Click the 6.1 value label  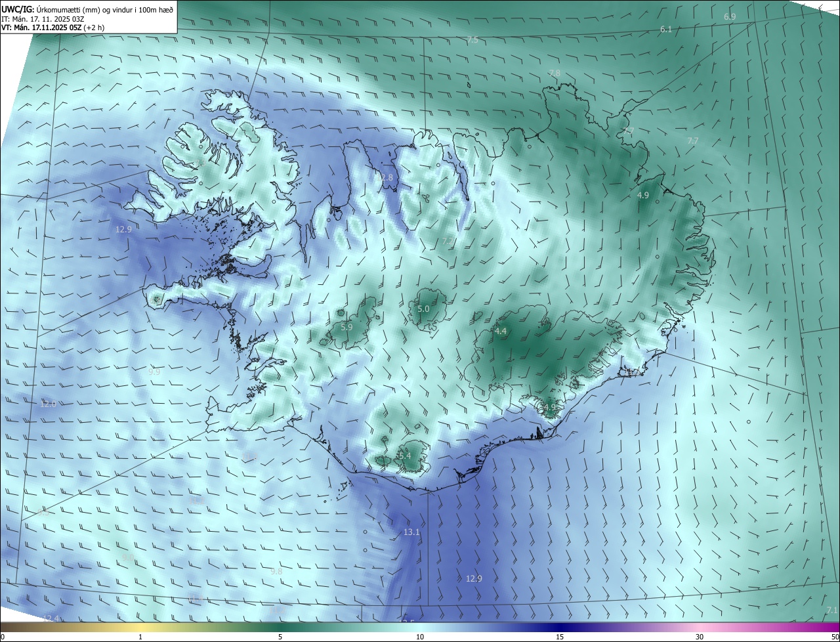click(666, 30)
